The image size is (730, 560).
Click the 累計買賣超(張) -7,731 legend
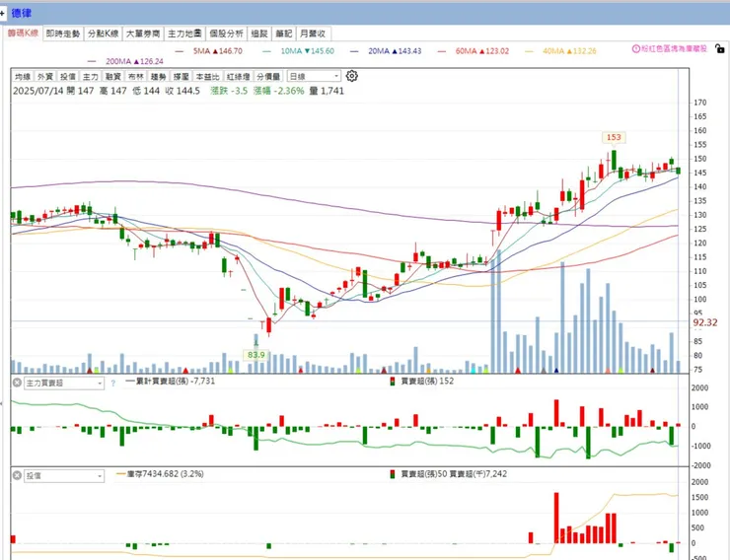click(x=171, y=381)
